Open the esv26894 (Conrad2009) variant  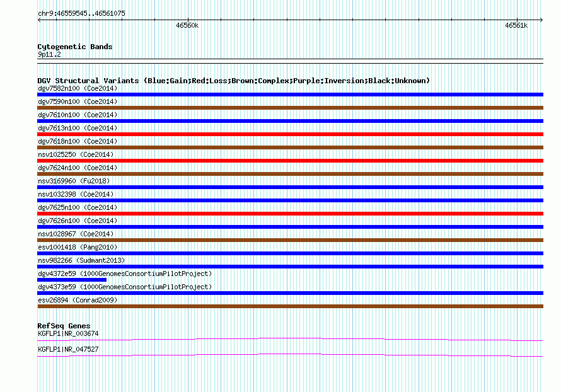78,300
